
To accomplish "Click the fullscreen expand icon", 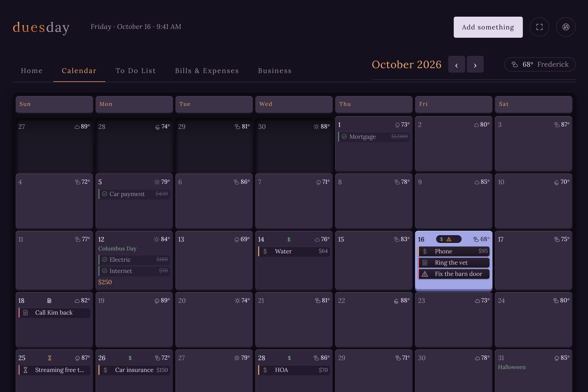I will 539,27.
